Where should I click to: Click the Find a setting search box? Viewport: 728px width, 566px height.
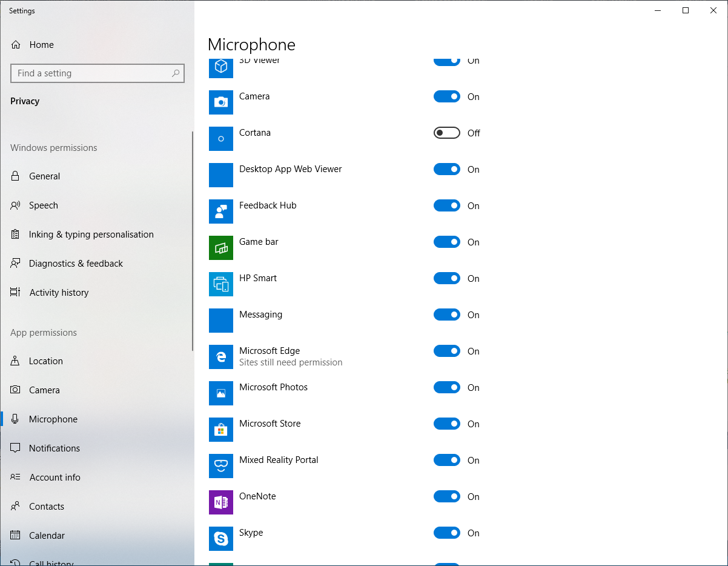pyautogui.click(x=91, y=73)
